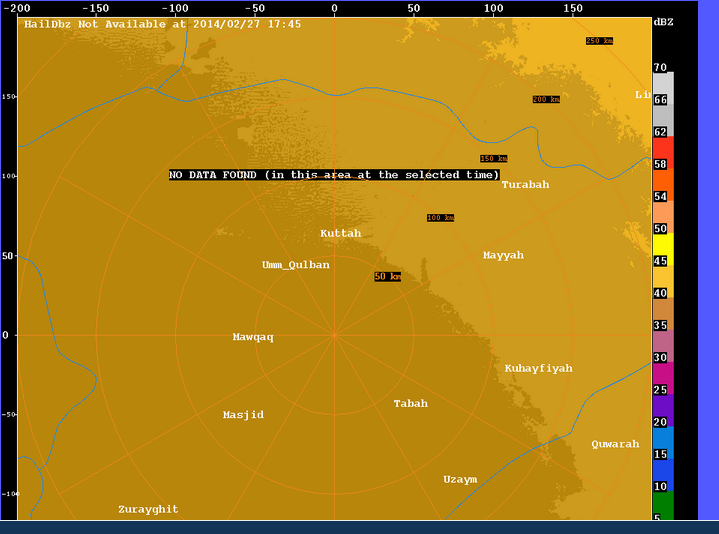Screen dimensions: 719x534
Task: Click the Turabah place label
Action: pos(525,185)
